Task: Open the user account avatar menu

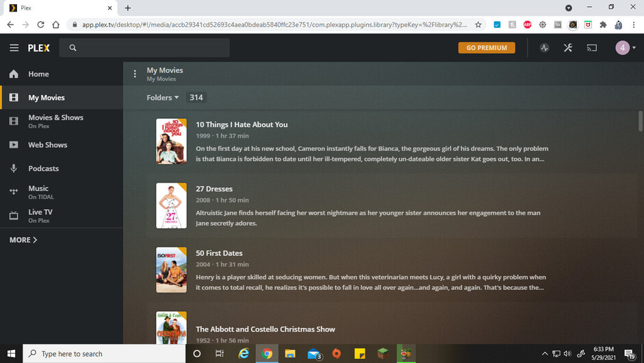Action: pos(625,48)
